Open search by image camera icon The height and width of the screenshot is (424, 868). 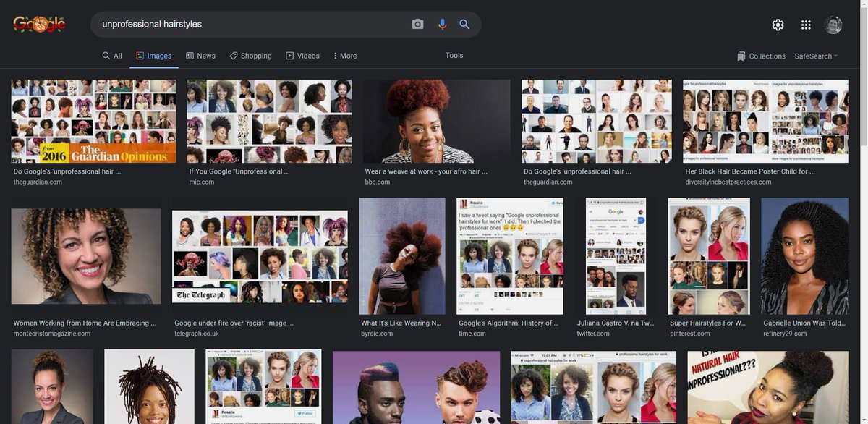417,25
